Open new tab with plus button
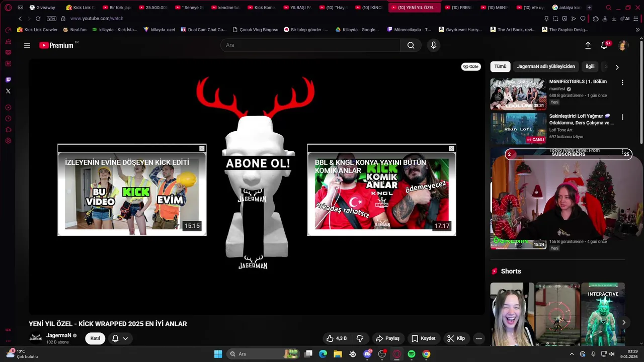Viewport: 644px width, 362px height. [589, 8]
